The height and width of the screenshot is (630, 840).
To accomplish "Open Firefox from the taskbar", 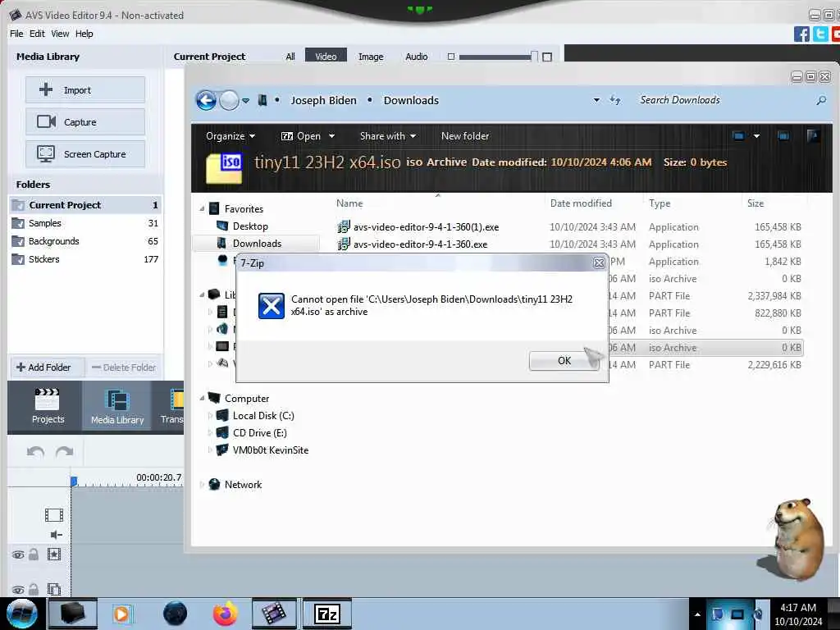I will pos(225,614).
